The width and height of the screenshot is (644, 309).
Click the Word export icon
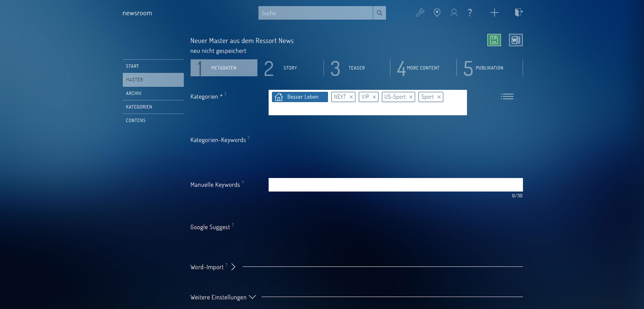tap(516, 40)
